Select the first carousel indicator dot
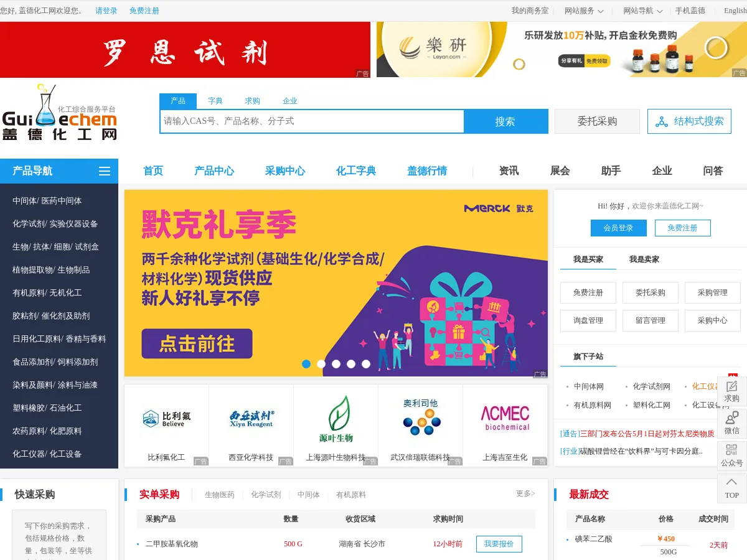This screenshot has width=747, height=560. tap(306, 364)
